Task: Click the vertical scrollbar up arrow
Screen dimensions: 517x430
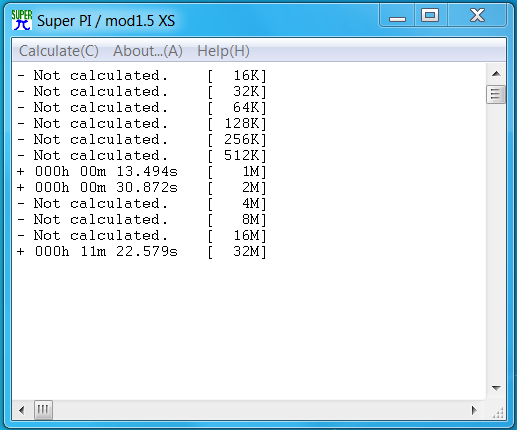Action: (x=496, y=74)
